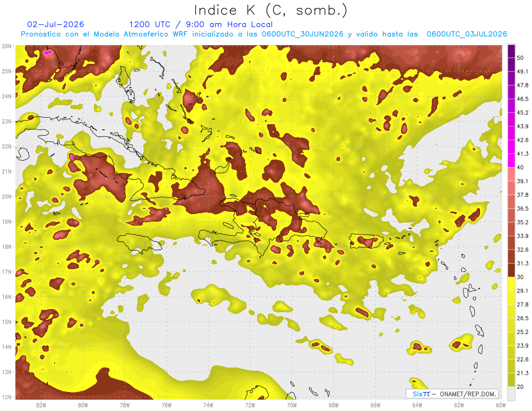Click the "18N" latitude label
Screen dimensions: 532x411
(x=7, y=247)
